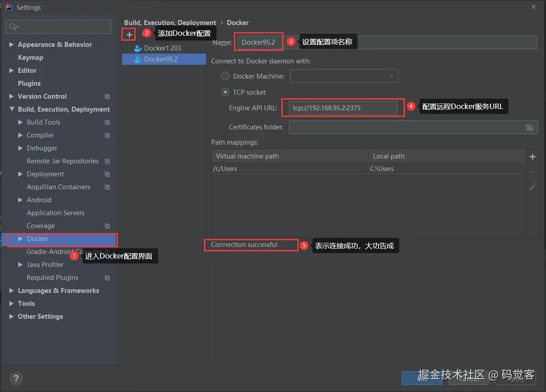546x392 pixels.
Task: Expand Languages & Frameworks section
Action: (12, 291)
